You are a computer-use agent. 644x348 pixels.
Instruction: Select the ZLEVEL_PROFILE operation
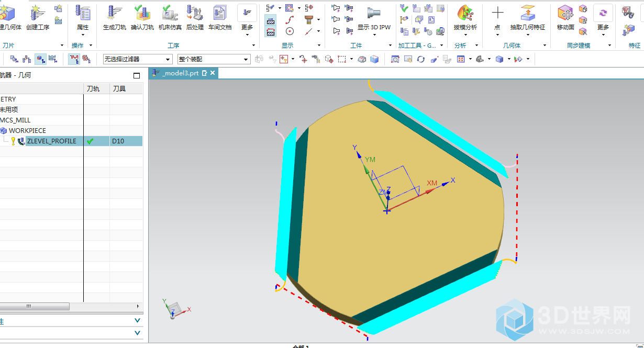click(x=52, y=141)
